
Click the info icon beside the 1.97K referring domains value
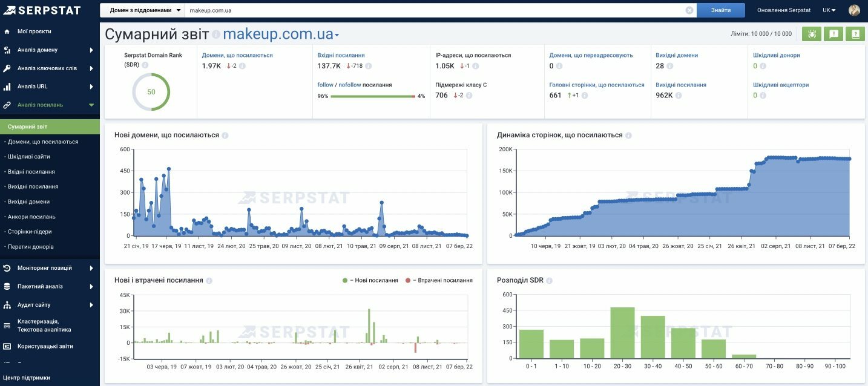242,66
